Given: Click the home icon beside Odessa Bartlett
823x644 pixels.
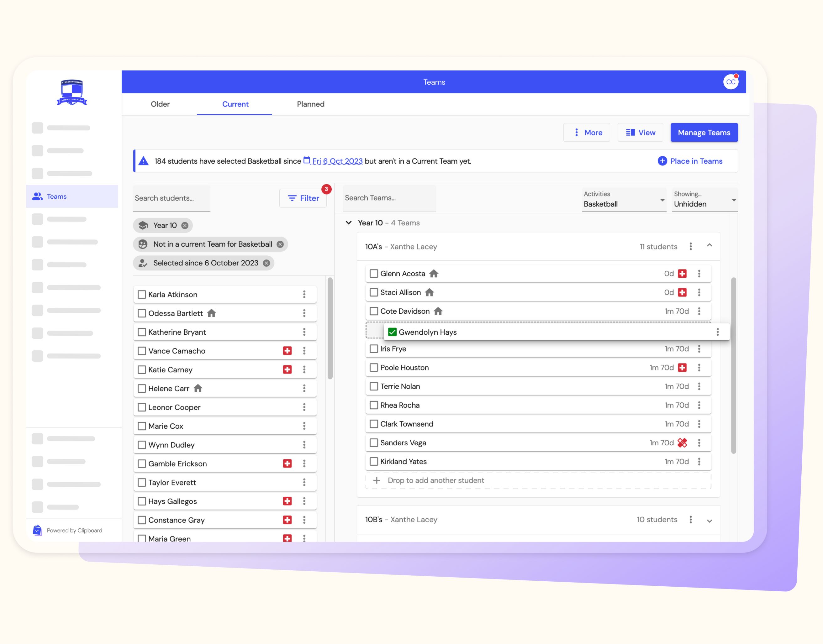Looking at the screenshot, I should pos(212,313).
